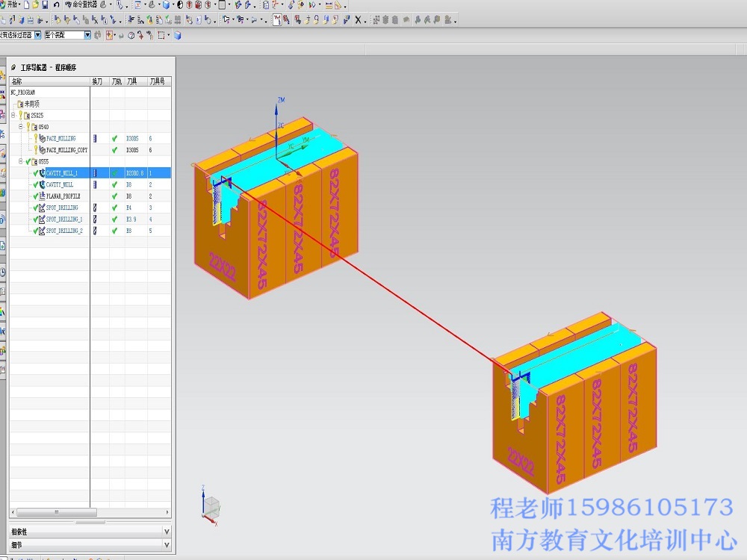Click the 名称 column header
Screen dimensions: 747x560
(x=49, y=81)
